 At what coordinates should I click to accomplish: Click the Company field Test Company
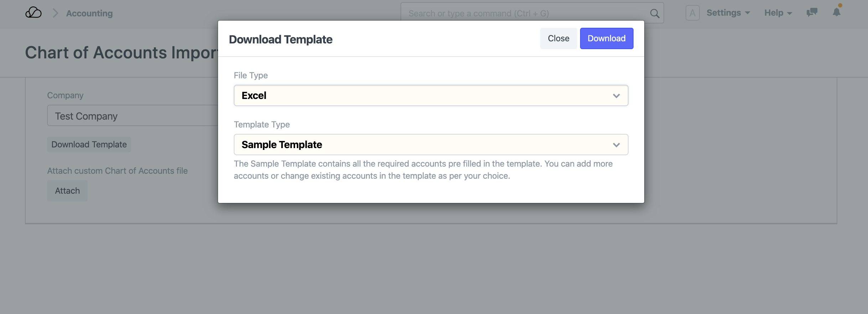point(132,116)
